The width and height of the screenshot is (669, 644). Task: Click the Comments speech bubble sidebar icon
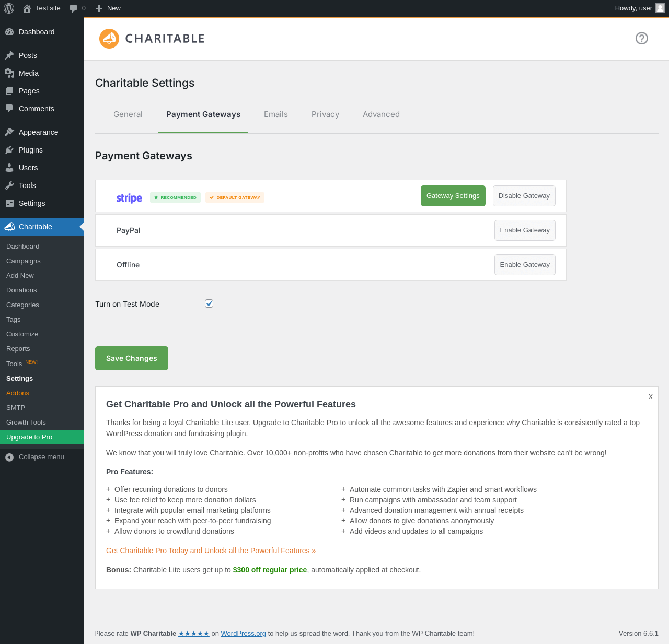[9, 109]
